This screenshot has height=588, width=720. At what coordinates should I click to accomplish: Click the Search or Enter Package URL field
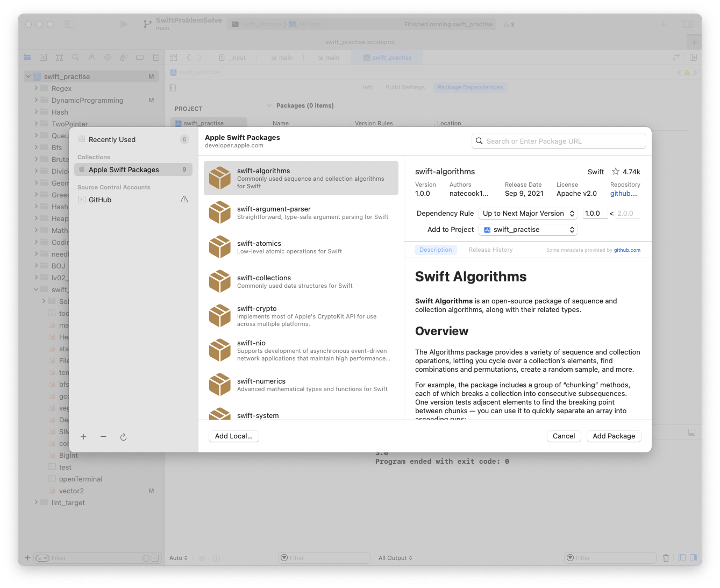tap(559, 141)
